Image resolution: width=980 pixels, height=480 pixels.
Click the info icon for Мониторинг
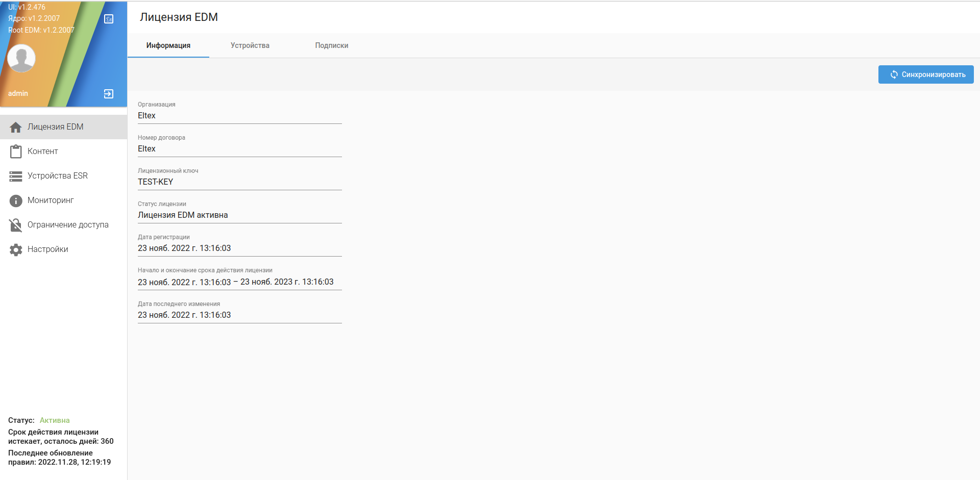click(x=16, y=200)
